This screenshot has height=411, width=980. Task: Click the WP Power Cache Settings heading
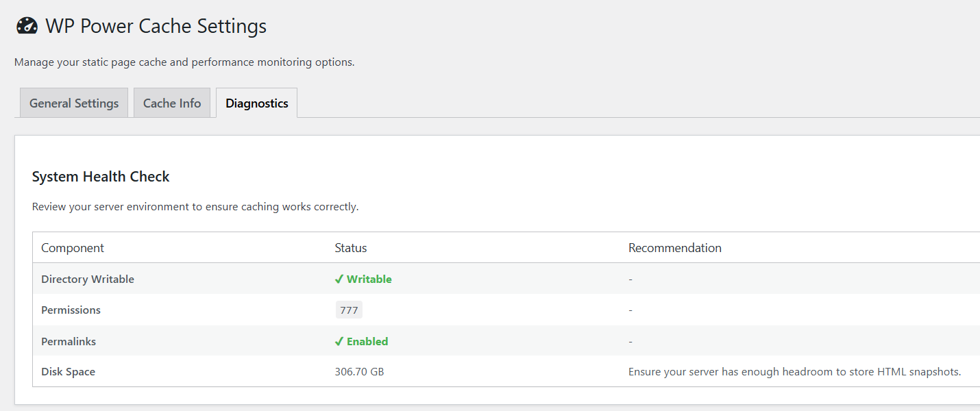tap(156, 26)
